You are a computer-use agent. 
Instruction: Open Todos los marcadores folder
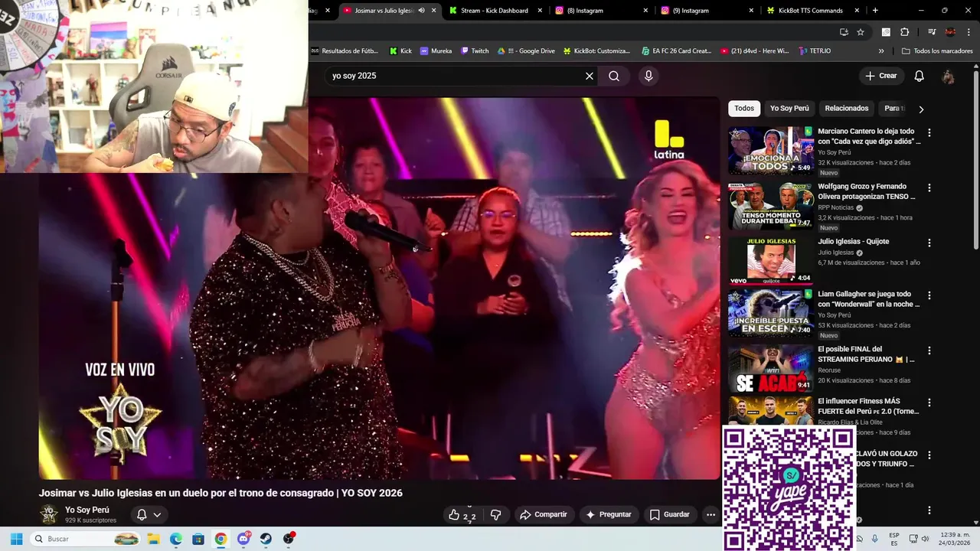click(937, 51)
